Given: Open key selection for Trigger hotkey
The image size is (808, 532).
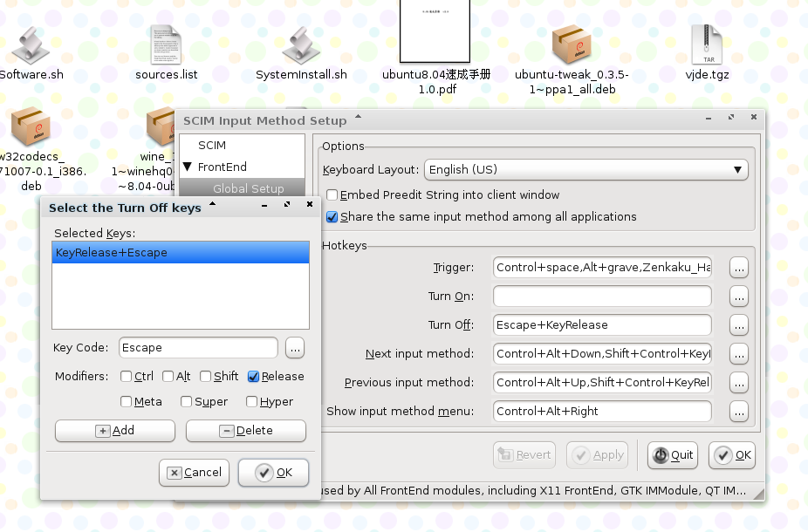Looking at the screenshot, I should point(739,268).
